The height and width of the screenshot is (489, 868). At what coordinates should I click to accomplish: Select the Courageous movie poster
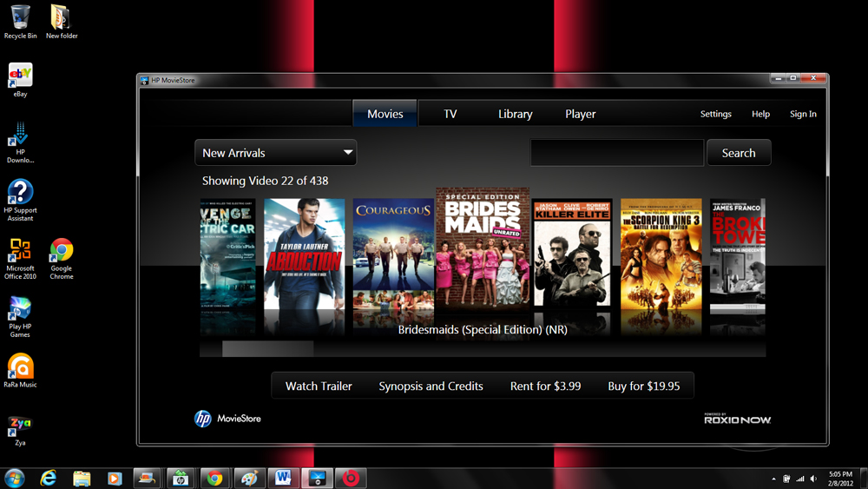[393, 253]
